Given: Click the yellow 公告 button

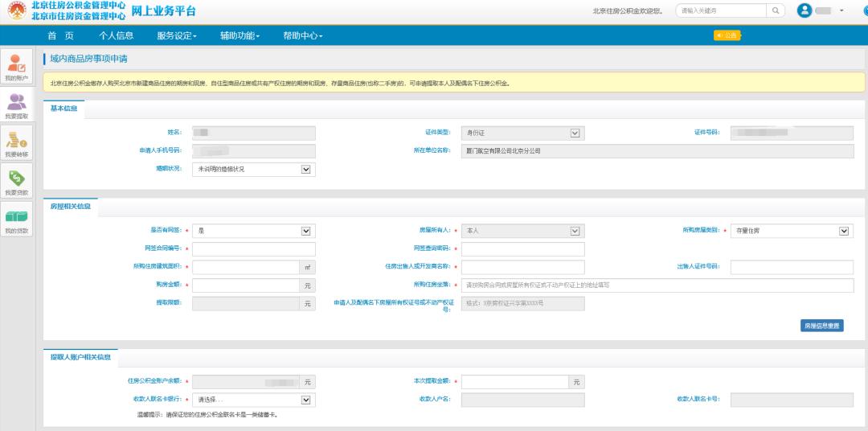Looking at the screenshot, I should point(727,35).
